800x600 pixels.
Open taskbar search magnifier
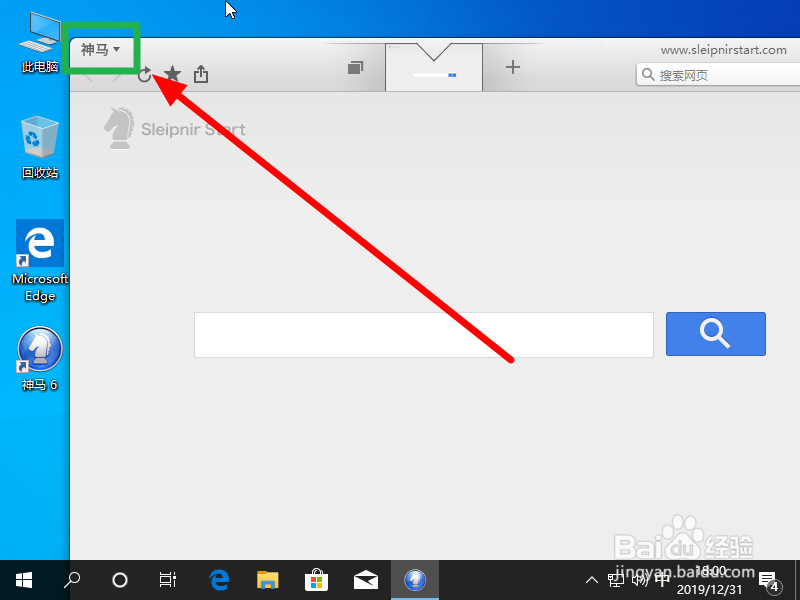(x=71, y=580)
